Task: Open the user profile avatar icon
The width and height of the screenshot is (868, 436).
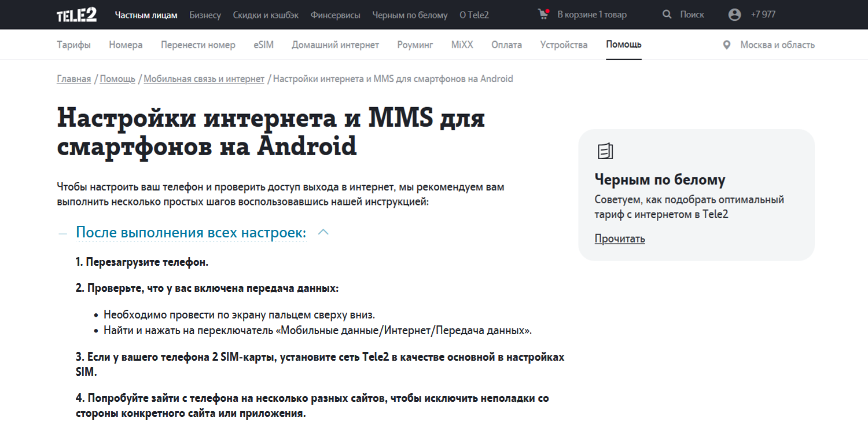Action: pos(734,14)
